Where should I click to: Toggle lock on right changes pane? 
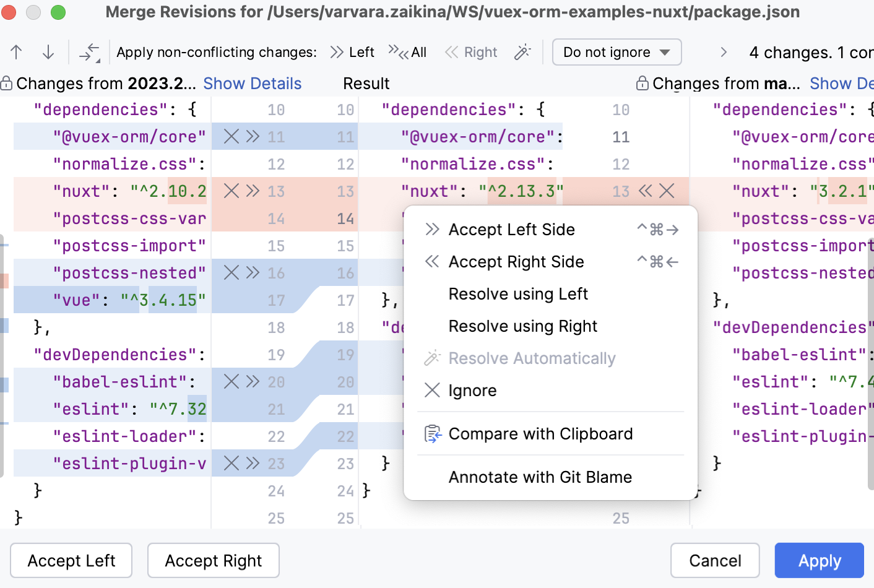point(643,84)
